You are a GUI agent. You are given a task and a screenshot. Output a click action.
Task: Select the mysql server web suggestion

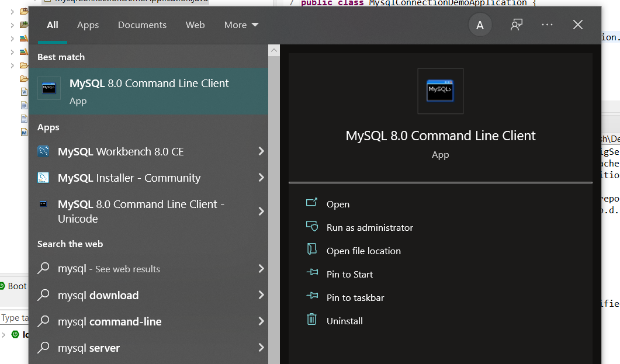click(x=148, y=348)
